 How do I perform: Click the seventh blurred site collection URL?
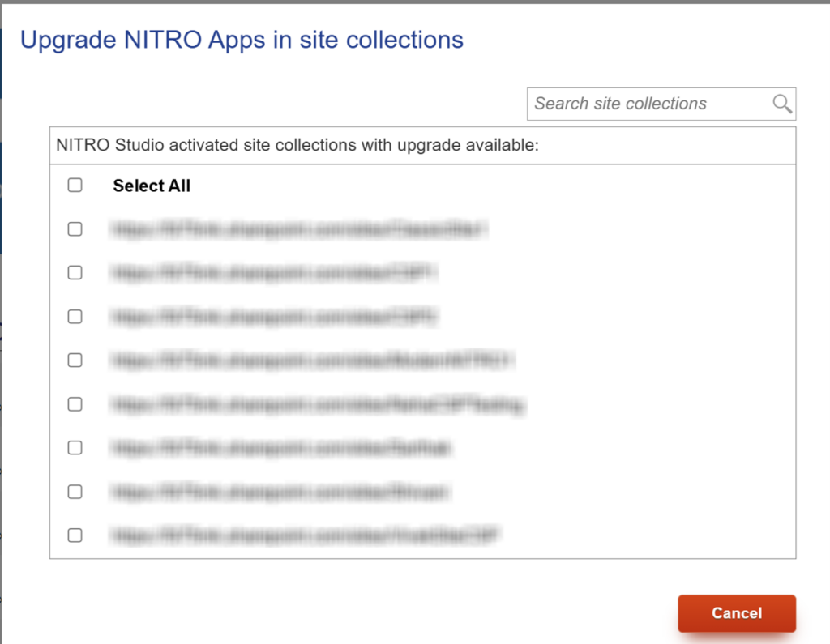280,492
